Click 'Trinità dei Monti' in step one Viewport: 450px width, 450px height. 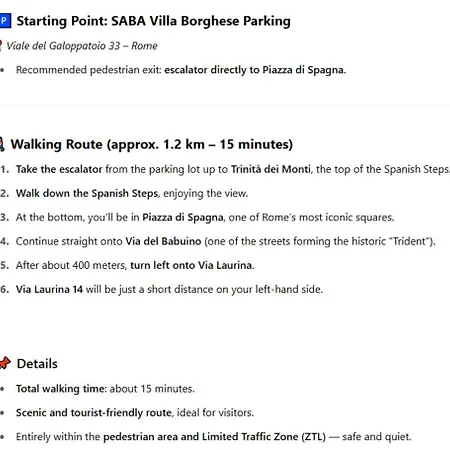pos(271,169)
